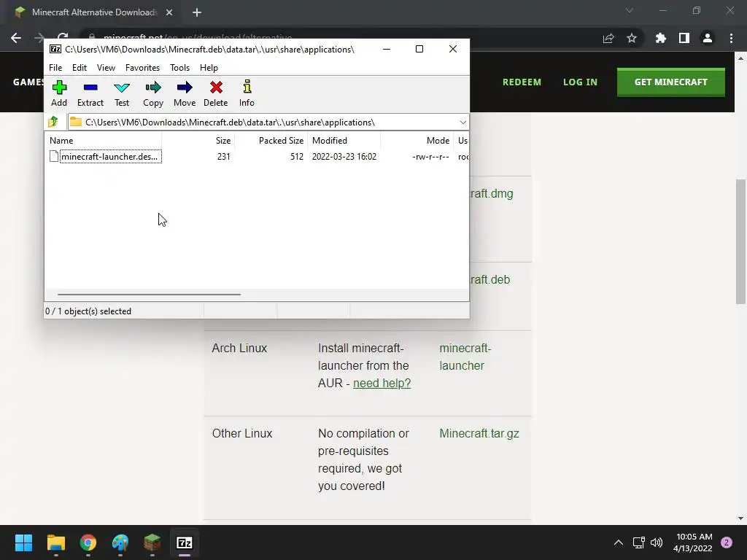Click LOG IN on minecraft.net
The image size is (747, 560).
[580, 82]
